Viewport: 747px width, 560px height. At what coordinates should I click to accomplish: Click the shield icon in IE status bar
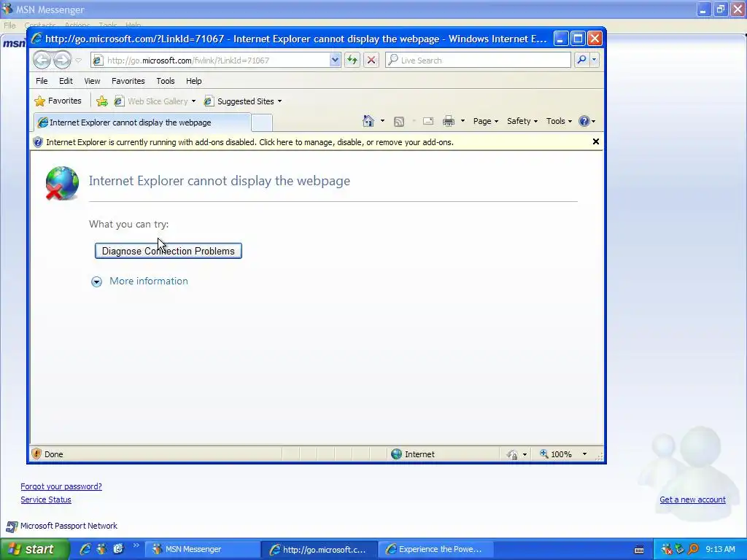(36, 454)
